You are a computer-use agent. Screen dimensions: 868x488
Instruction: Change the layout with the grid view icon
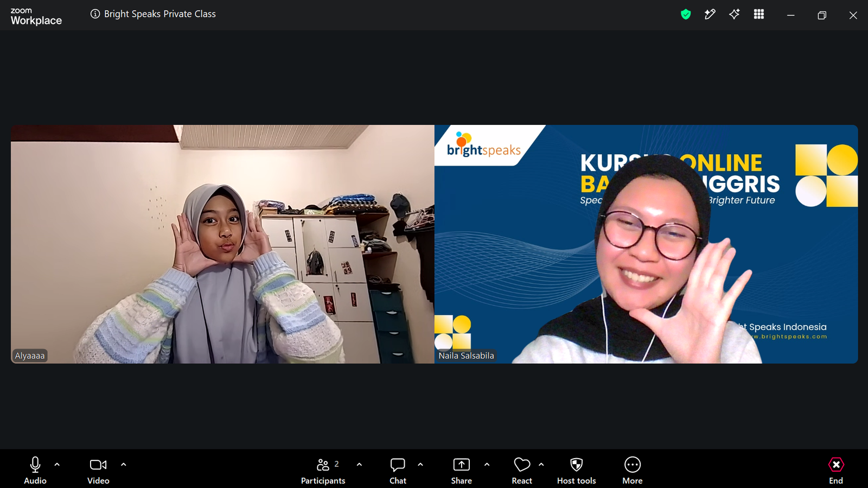click(759, 15)
